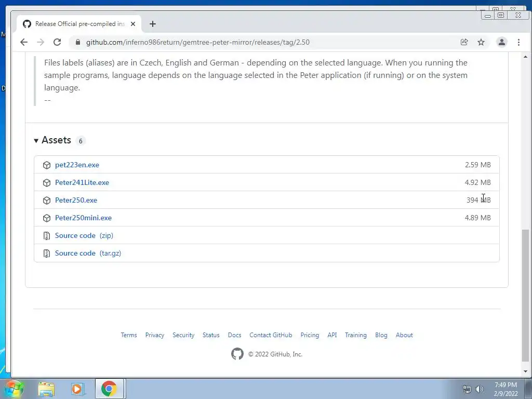Open a new tab with plus
This screenshot has width=532, height=399.
[153, 24]
